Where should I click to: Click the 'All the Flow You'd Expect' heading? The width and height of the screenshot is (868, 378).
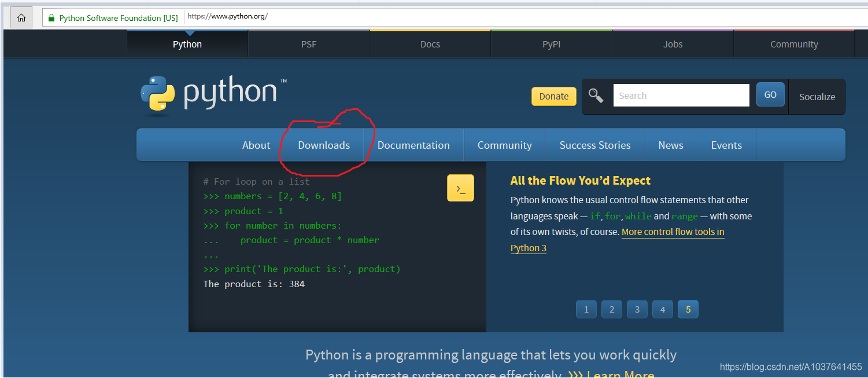[x=581, y=181]
